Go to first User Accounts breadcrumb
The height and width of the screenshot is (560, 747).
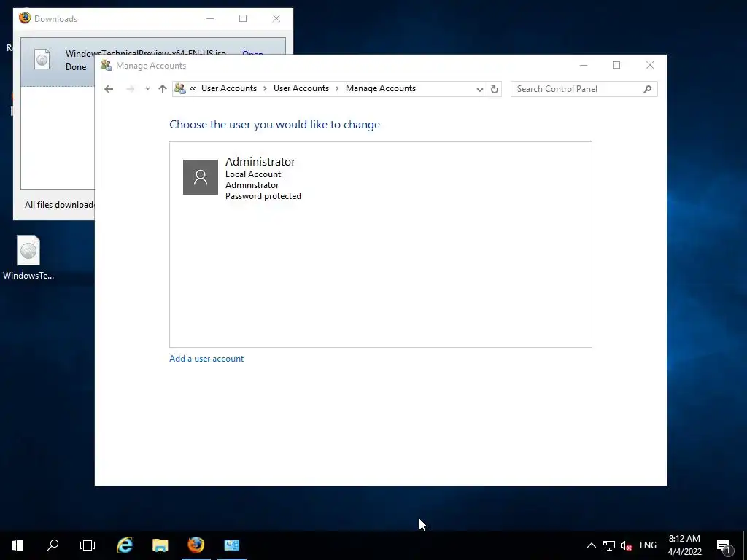coord(228,88)
